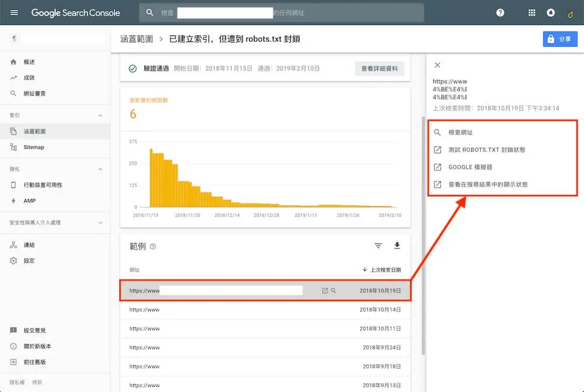Open 隱私權 privacy link
The image size is (584, 392).
click(17, 382)
